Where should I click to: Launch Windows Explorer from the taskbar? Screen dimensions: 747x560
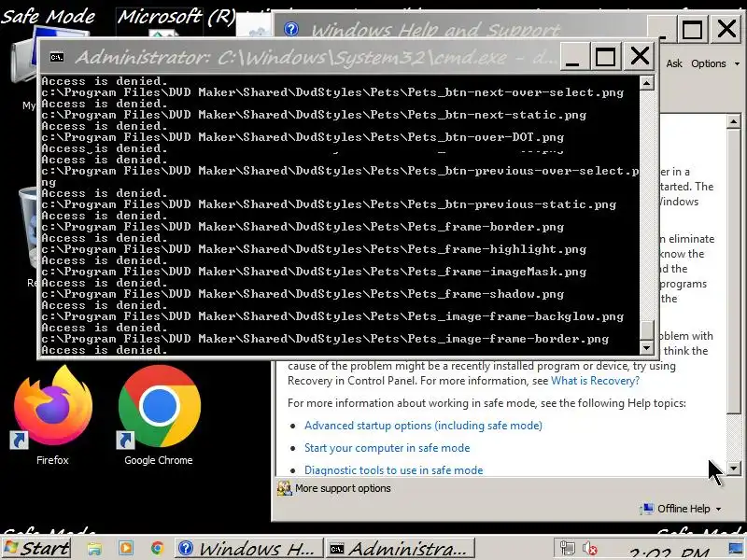coord(94,549)
